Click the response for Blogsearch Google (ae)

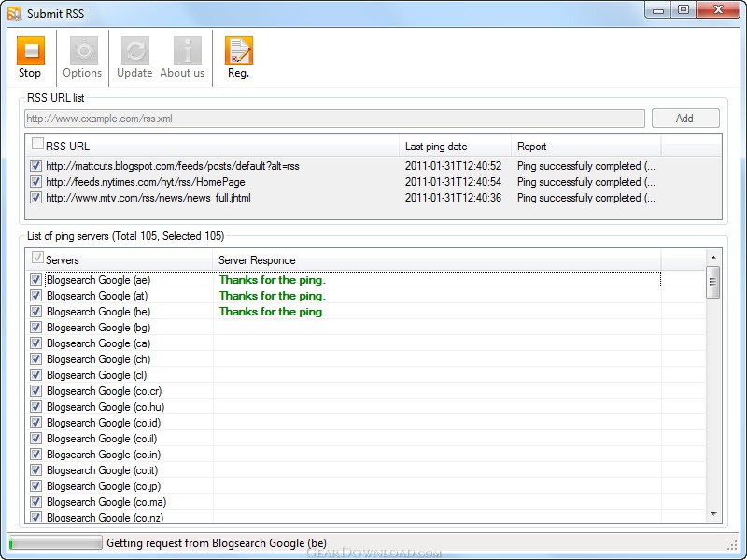[273, 280]
